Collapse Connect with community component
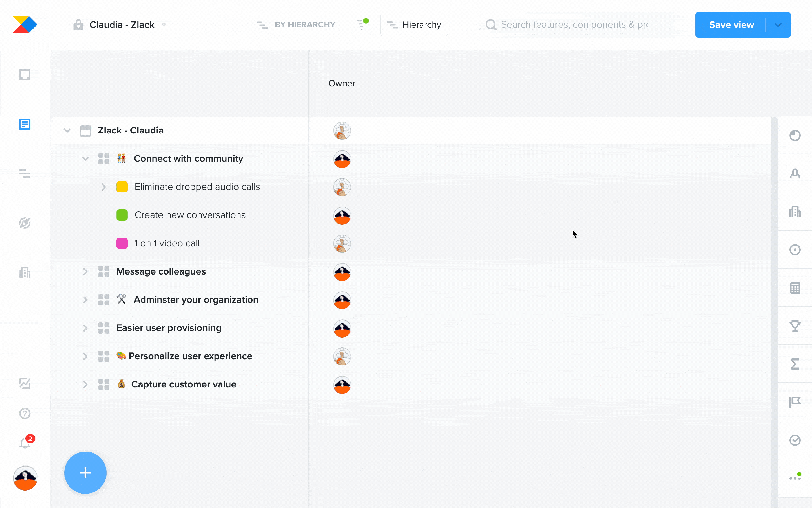This screenshot has width=812, height=508. click(x=85, y=159)
